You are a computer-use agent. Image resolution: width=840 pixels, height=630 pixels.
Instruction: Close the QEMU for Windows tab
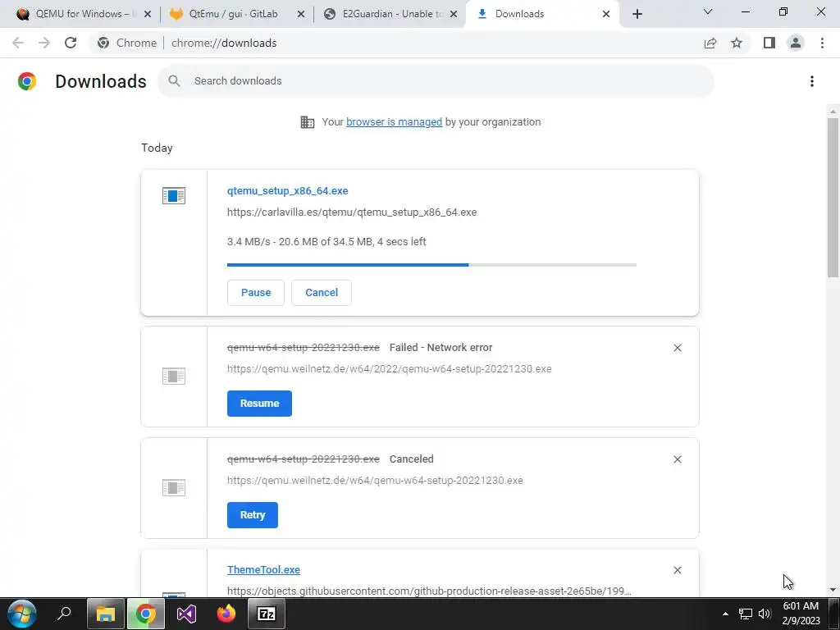148,14
